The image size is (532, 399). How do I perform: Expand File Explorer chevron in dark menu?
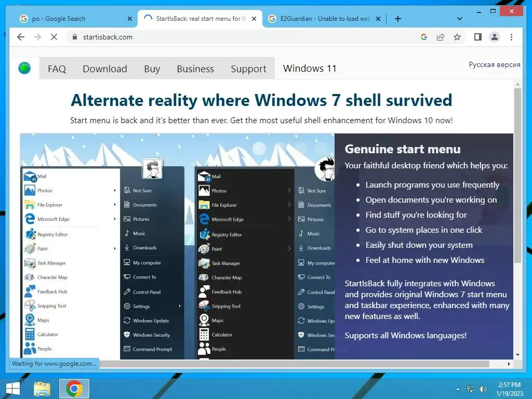click(289, 205)
